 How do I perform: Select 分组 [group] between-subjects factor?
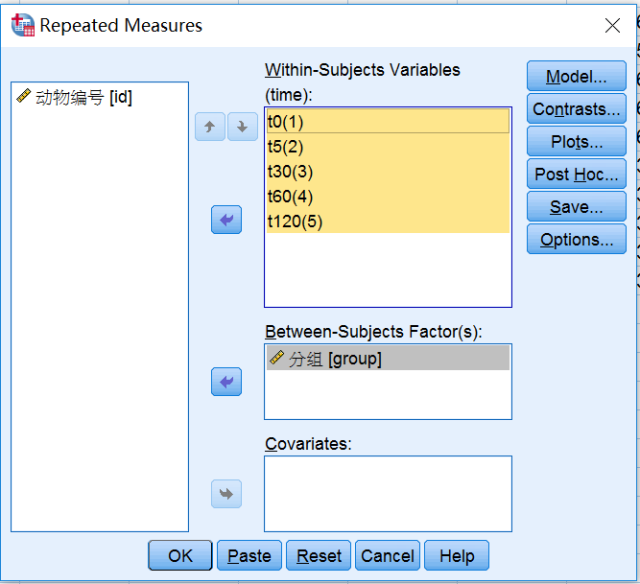(x=388, y=358)
